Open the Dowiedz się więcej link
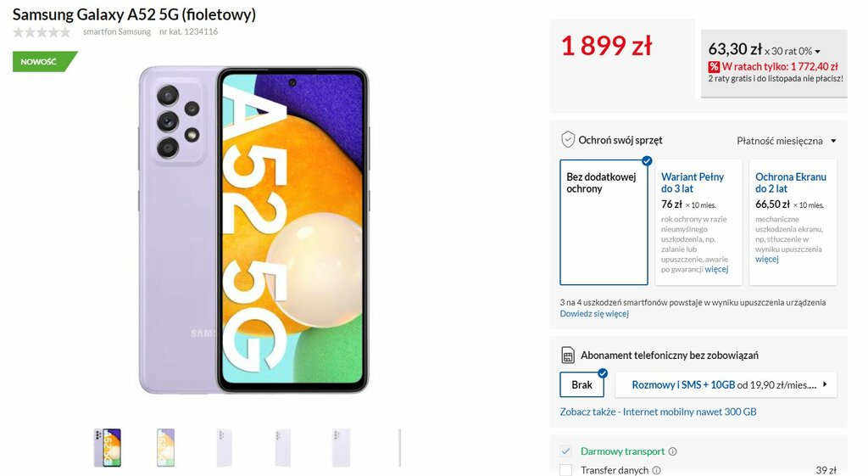Screen dimensions: 868x476 (594, 314)
